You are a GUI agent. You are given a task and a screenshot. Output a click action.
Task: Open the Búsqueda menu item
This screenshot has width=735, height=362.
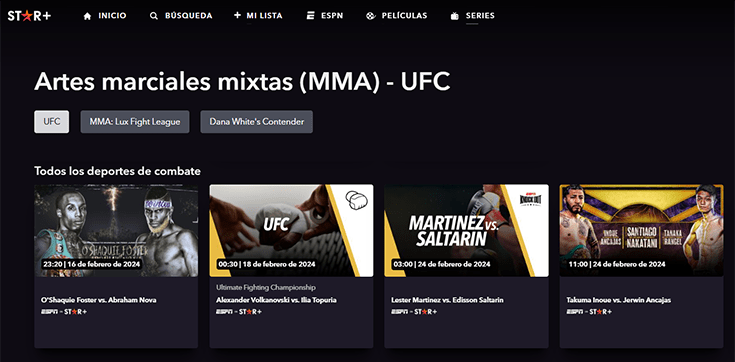pyautogui.click(x=188, y=16)
